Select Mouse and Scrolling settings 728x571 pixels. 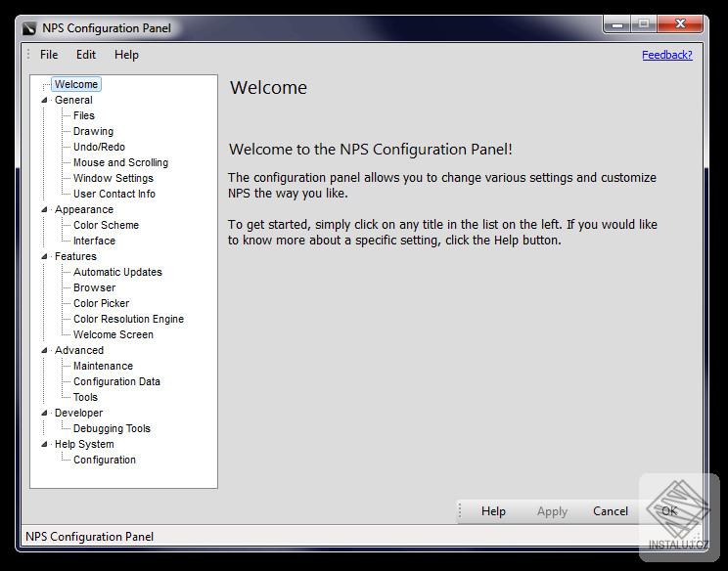120,163
